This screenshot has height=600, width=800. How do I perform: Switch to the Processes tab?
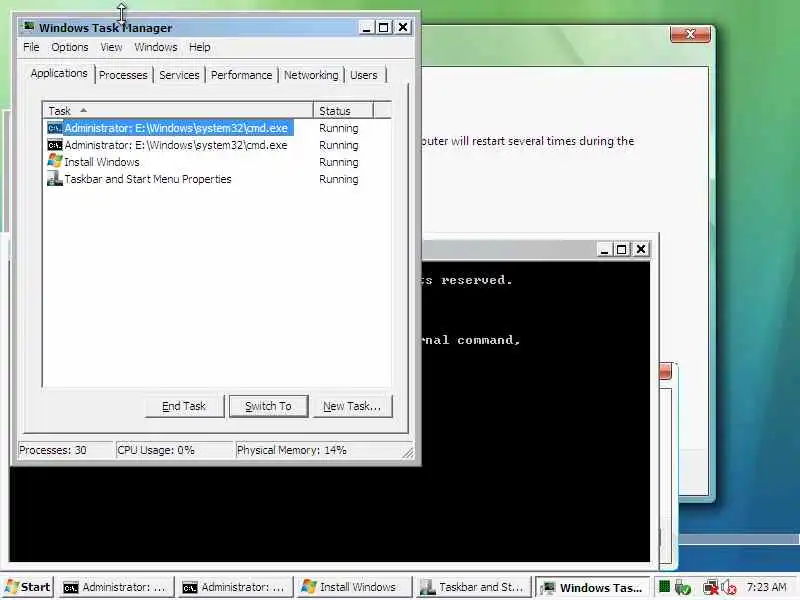[123, 74]
